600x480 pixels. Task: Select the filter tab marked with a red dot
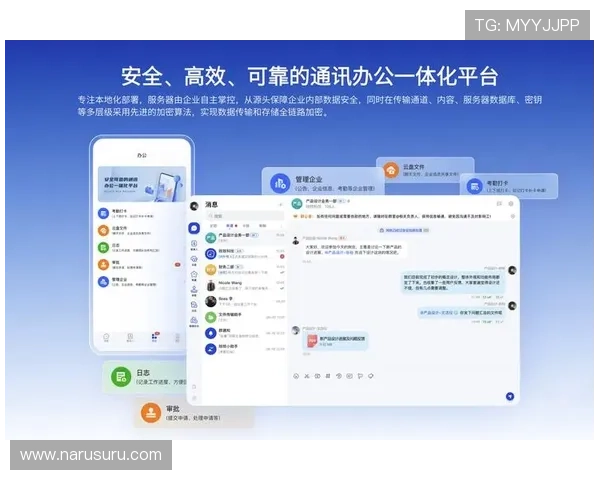[231, 226]
